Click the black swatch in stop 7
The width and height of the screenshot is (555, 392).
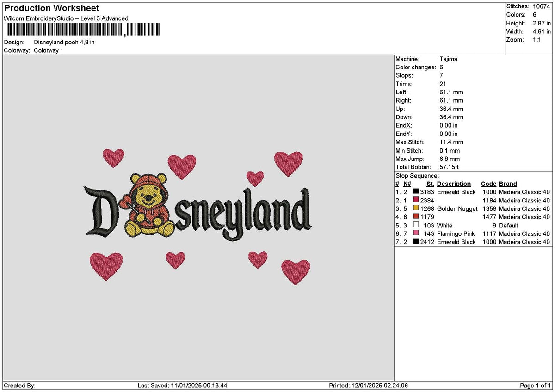click(x=416, y=242)
